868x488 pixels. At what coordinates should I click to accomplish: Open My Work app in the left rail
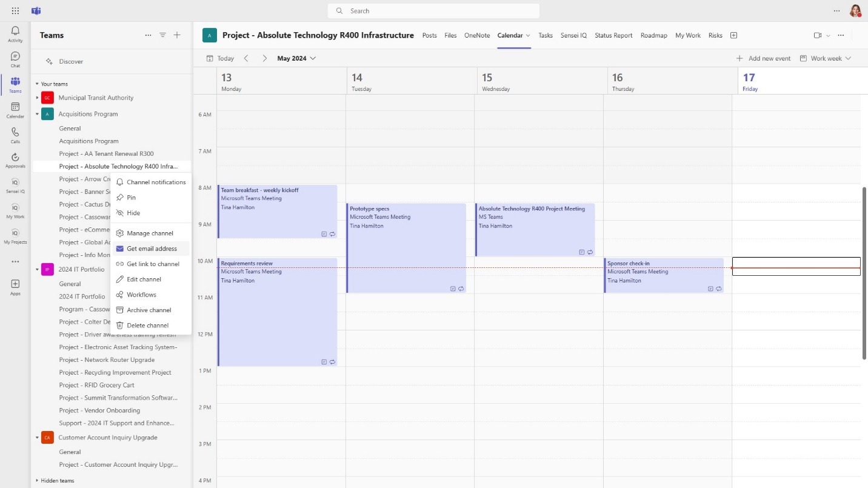pyautogui.click(x=15, y=210)
